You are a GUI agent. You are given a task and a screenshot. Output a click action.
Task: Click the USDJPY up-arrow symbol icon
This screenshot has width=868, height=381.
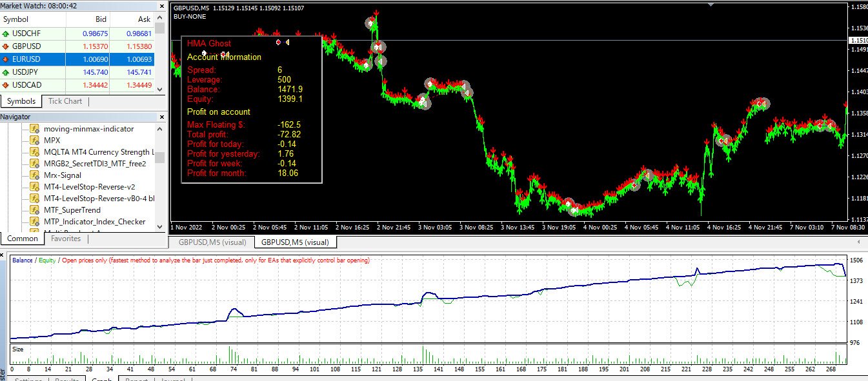6,72
